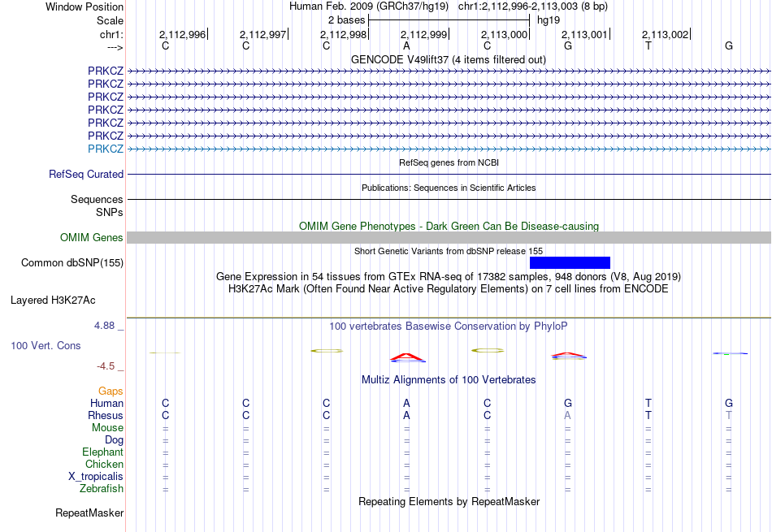
Task: Click the red PhyloP logo under 2,112,999
Action: [408, 358]
